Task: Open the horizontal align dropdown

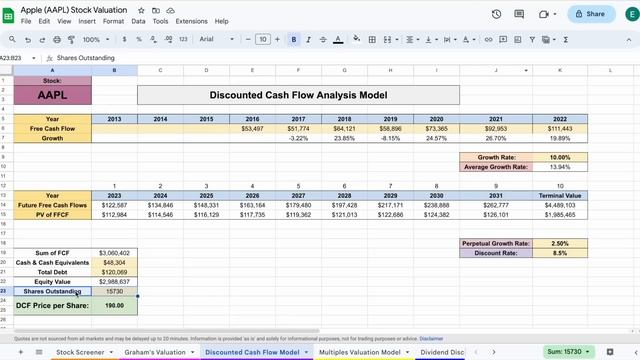Action: click(412, 40)
